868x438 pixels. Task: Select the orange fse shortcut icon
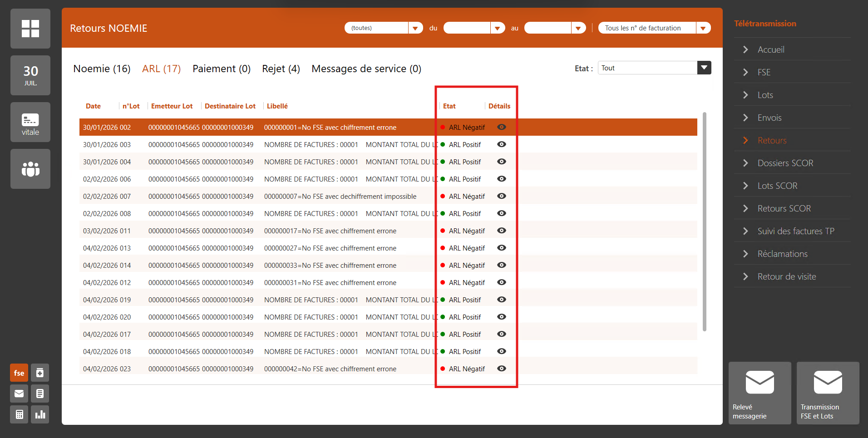[x=19, y=373]
